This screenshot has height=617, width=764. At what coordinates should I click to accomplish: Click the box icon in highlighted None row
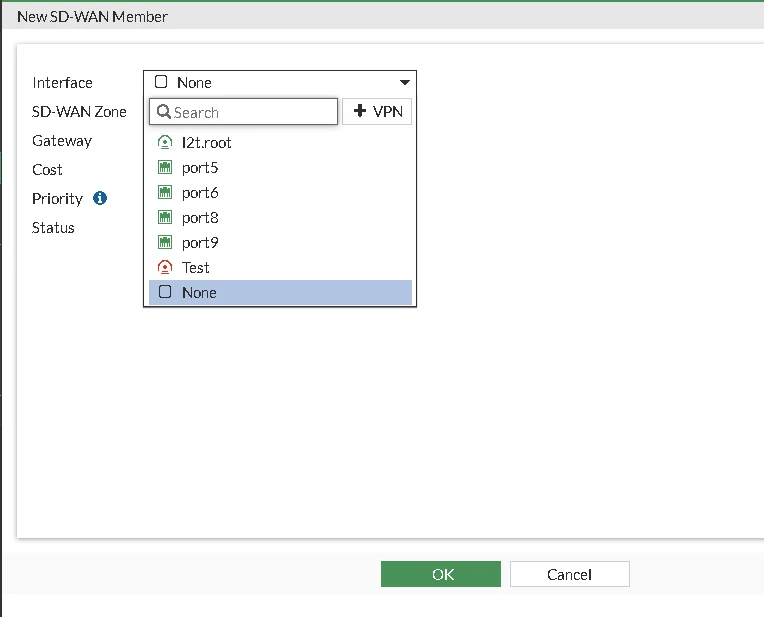tap(165, 291)
